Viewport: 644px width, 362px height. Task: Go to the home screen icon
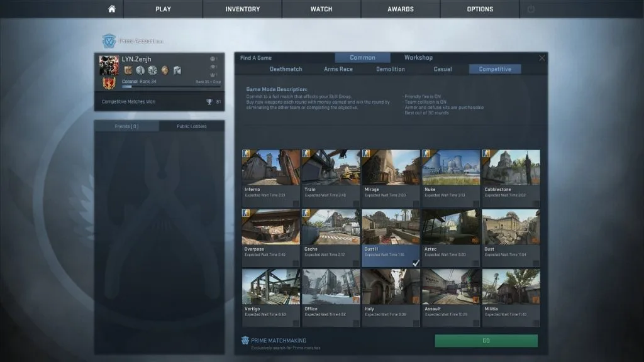112,9
